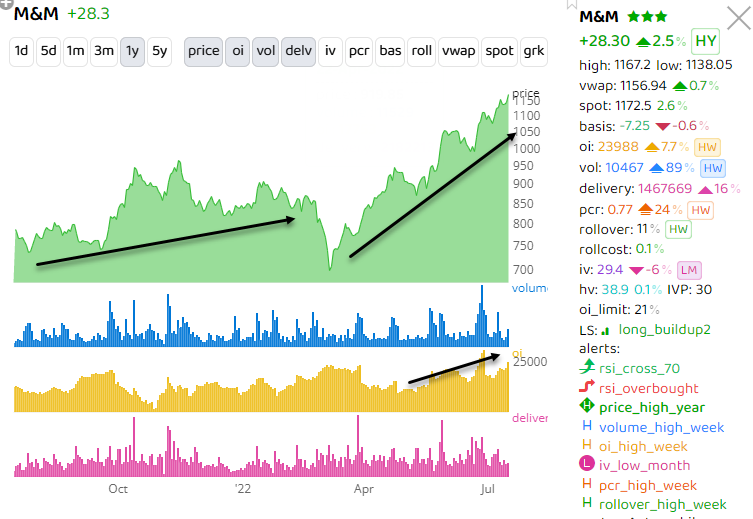Open the rollover_high_week alert
This screenshot has height=519, width=753.
click(x=663, y=505)
